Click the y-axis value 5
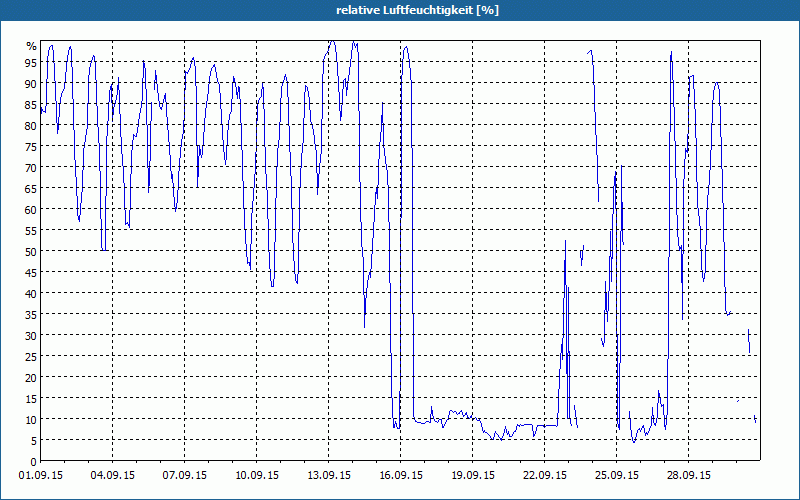The image size is (800, 500). 34,441
